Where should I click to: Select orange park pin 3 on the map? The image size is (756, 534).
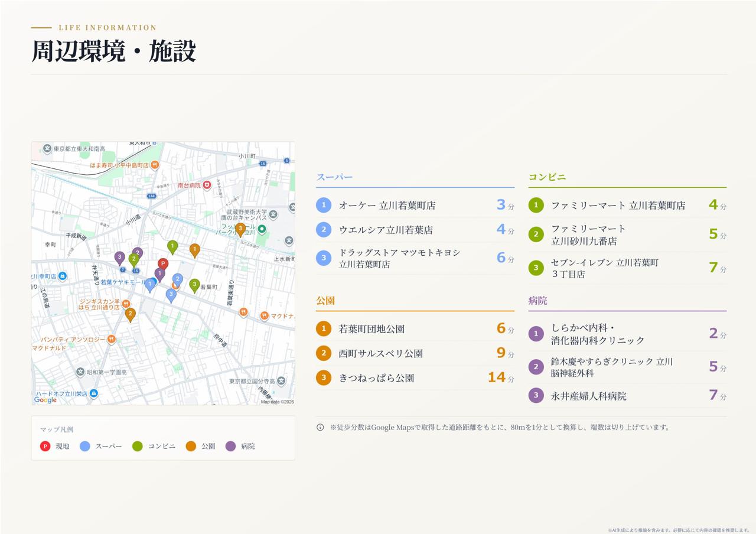(x=240, y=230)
